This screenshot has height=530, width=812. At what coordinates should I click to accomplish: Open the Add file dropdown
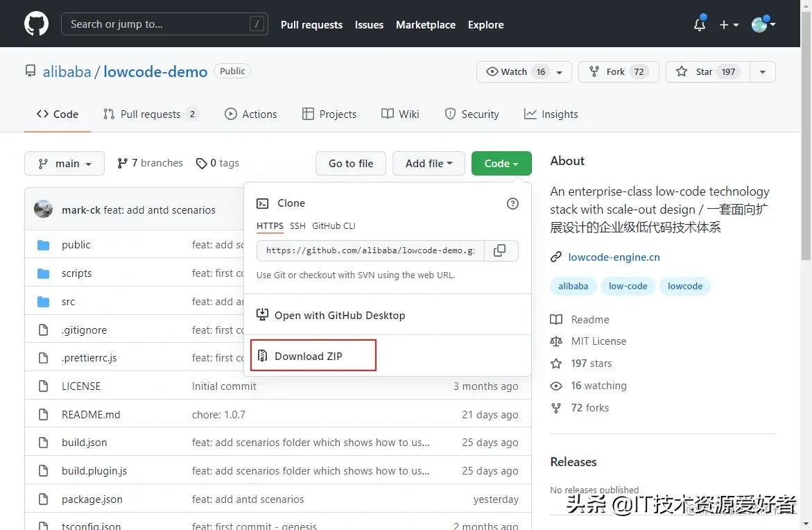click(429, 163)
